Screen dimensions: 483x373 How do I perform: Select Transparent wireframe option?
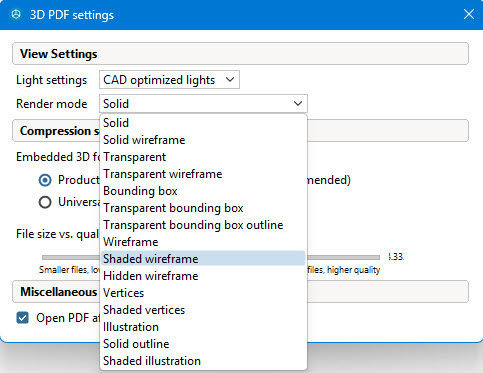click(x=203, y=174)
